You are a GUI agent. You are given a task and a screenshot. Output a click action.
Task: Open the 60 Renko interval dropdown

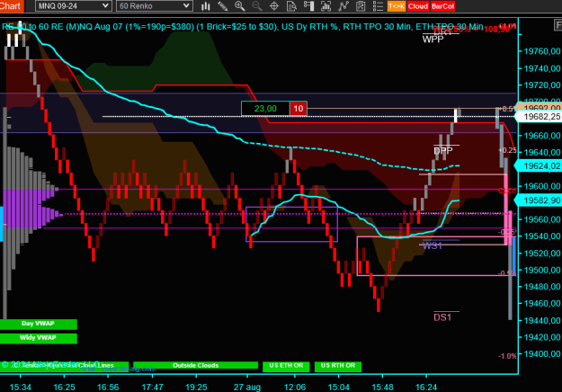[x=155, y=5]
